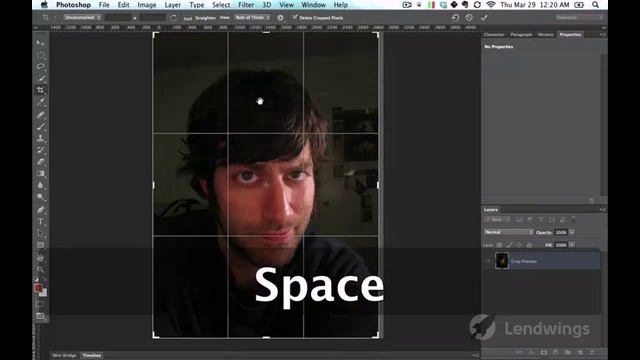
Task: Toggle lock position
Action: point(519,245)
